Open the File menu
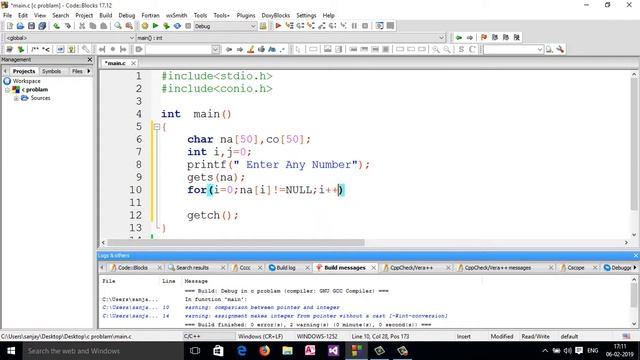Image resolution: width=640 pixels, height=360 pixels. click(7, 16)
